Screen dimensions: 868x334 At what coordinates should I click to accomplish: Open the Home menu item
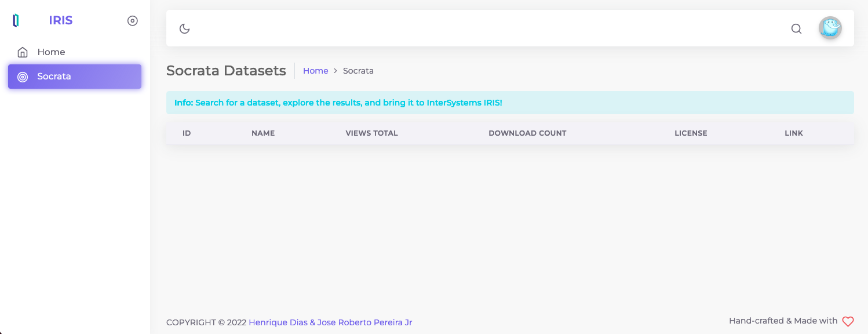(x=75, y=52)
